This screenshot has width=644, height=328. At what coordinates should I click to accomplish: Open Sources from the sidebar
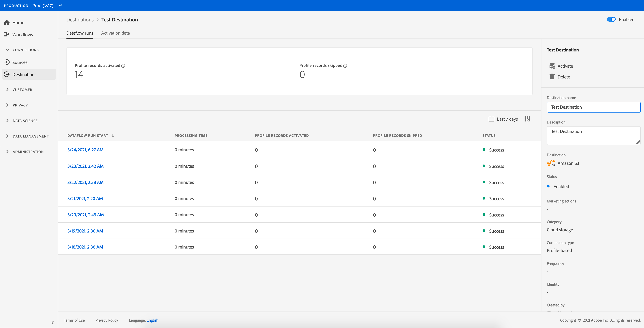coord(20,62)
